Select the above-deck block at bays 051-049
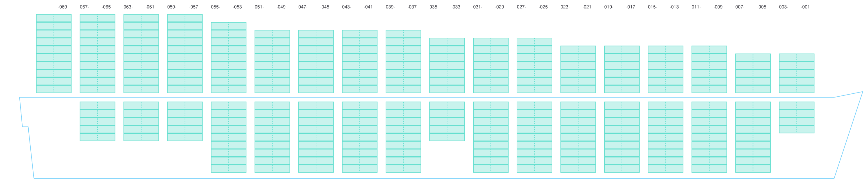The height and width of the screenshot is (179, 868). point(272,61)
